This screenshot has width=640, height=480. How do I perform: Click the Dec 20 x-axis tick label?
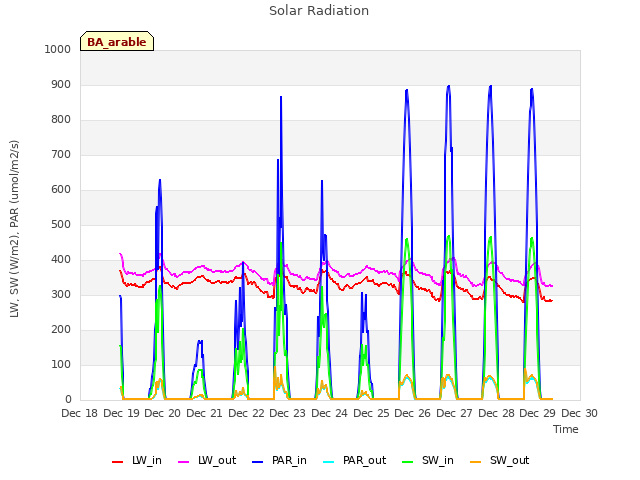[x=162, y=413]
